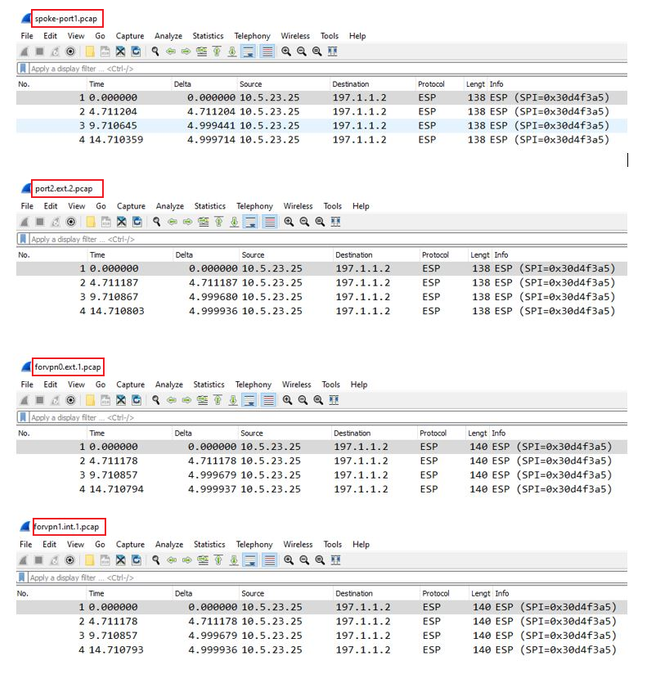
Task: Open capture options in forvpn0.ext.1.pcap window
Action: click(x=71, y=400)
